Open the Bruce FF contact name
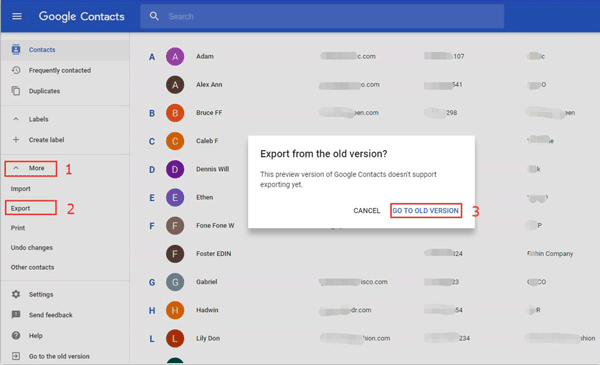 coord(209,113)
